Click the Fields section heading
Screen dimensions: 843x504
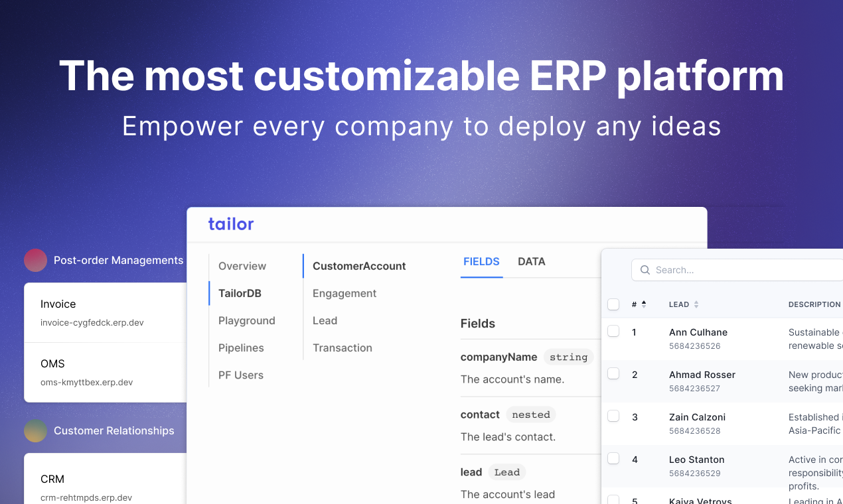pos(478,324)
